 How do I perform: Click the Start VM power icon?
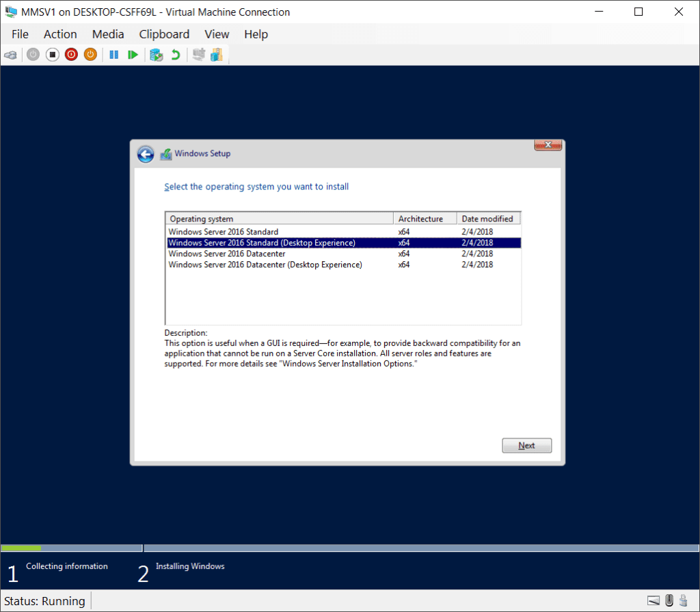click(33, 55)
